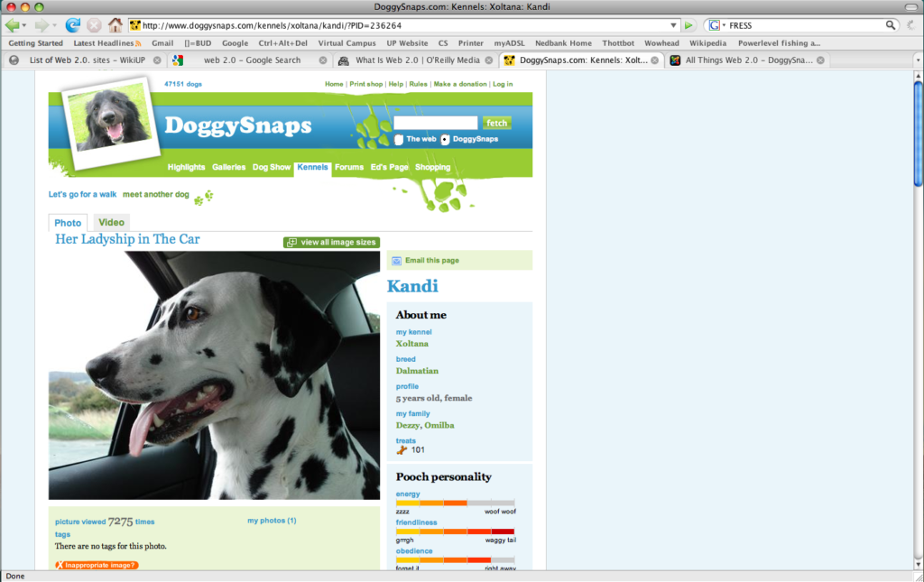
Task: Click the fetch search button
Action: [x=496, y=123]
